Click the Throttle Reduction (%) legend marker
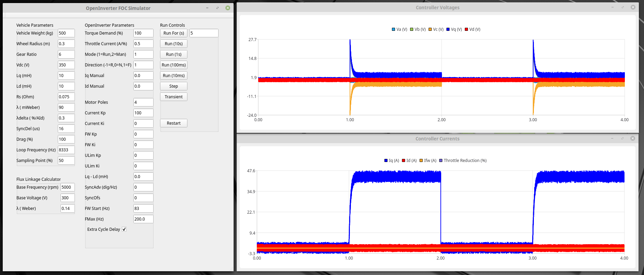Screen dimensions: 644x275 coord(441,161)
